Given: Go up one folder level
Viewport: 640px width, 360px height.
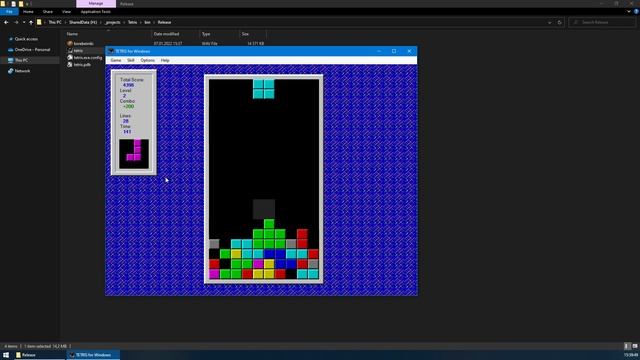Looking at the screenshot, I should pos(31,22).
